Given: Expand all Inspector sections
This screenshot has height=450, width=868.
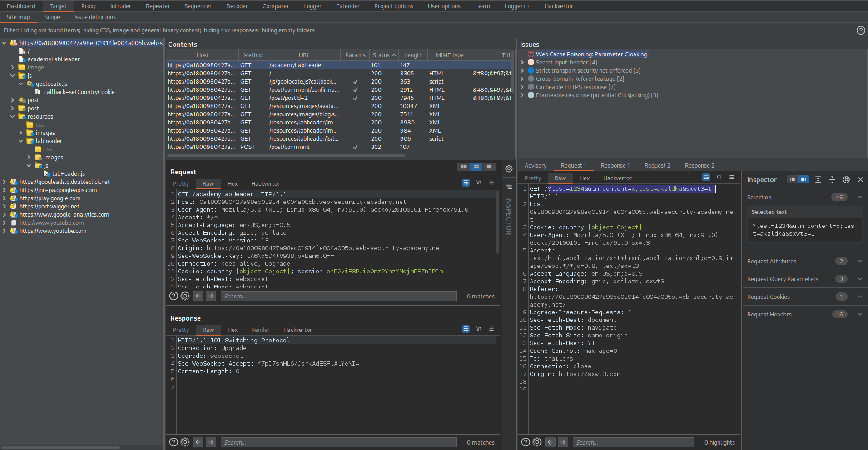Looking at the screenshot, I should [818, 179].
